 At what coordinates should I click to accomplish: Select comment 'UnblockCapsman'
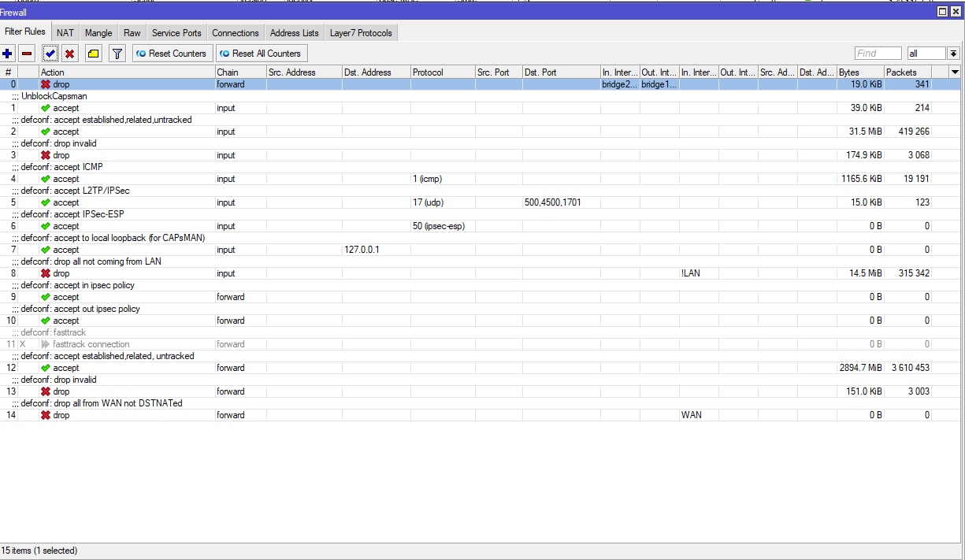[54, 96]
